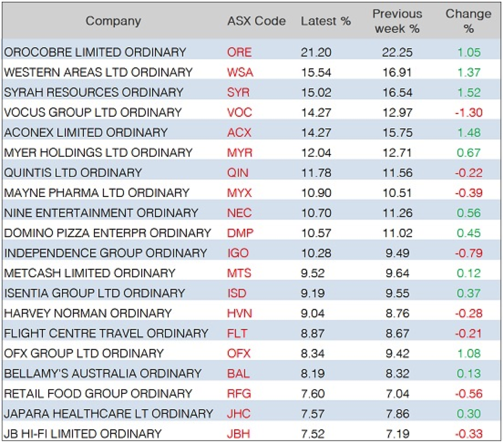Select the JBH ticker code
Screen dimensions: 504x443
[239, 434]
